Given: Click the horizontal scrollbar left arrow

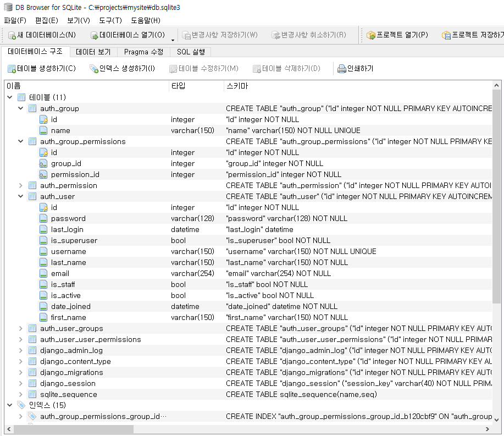Looking at the screenshot, I should pos(9,429).
